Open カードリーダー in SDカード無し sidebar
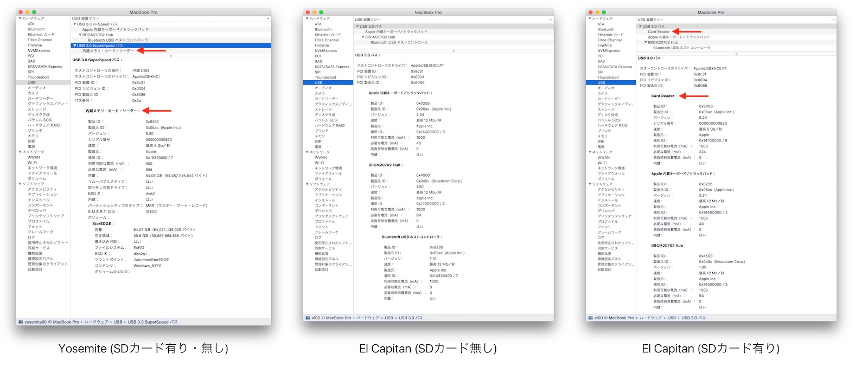Viewport: 868px width, 367px height. pyautogui.click(x=328, y=99)
